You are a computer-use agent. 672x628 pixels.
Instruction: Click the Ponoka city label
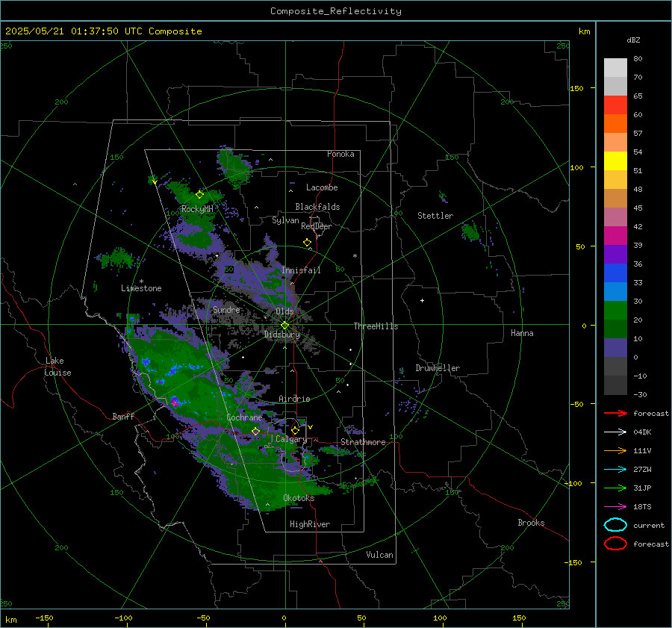tap(340, 154)
